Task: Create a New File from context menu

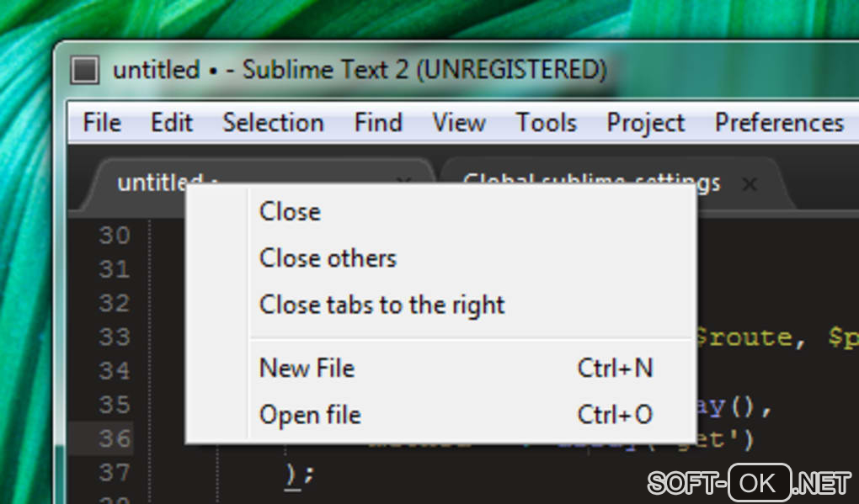Action: (307, 368)
